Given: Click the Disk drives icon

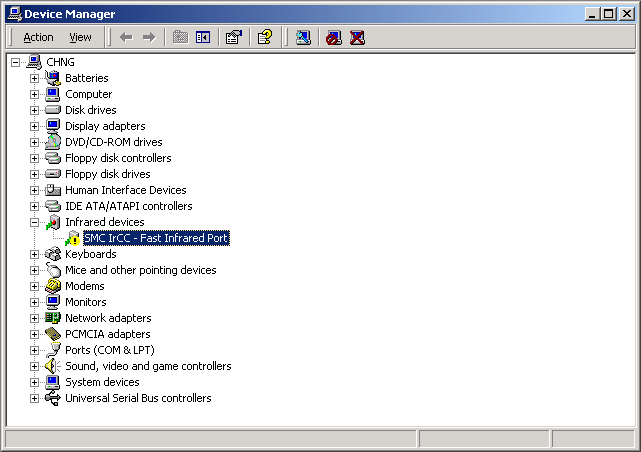Looking at the screenshot, I should [53, 110].
